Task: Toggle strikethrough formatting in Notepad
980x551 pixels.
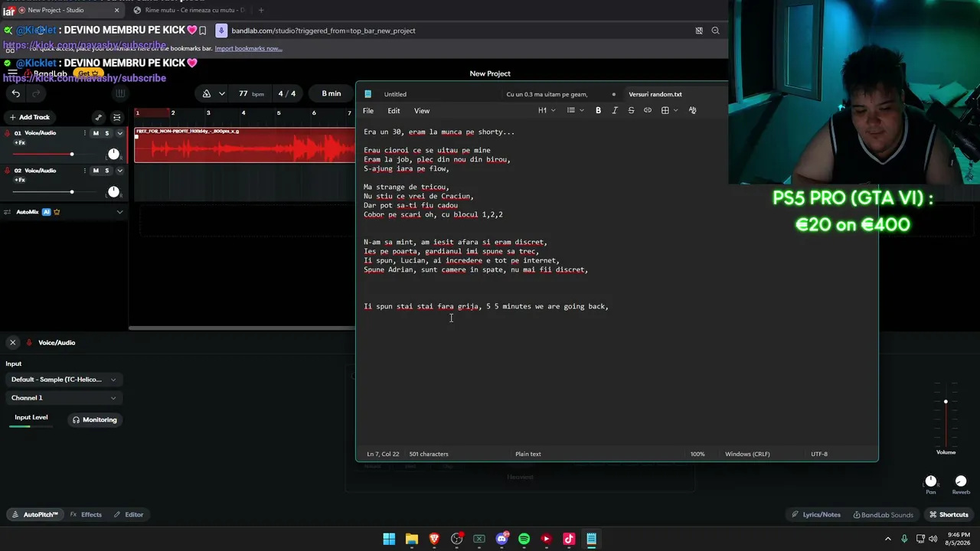Action: point(631,111)
